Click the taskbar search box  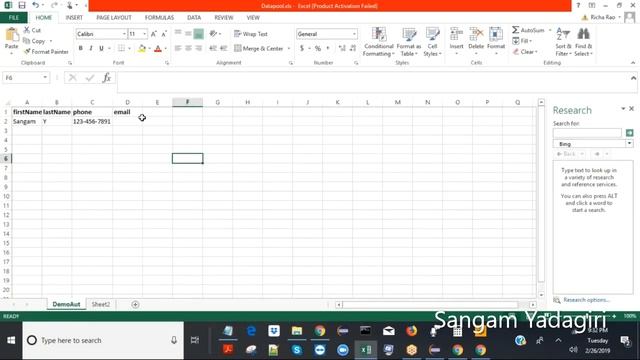(x=103, y=340)
